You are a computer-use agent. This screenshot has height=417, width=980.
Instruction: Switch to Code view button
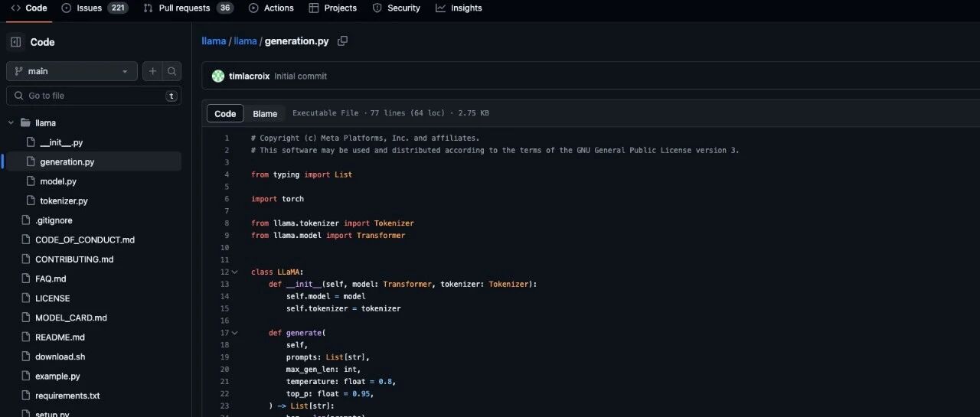(x=225, y=113)
